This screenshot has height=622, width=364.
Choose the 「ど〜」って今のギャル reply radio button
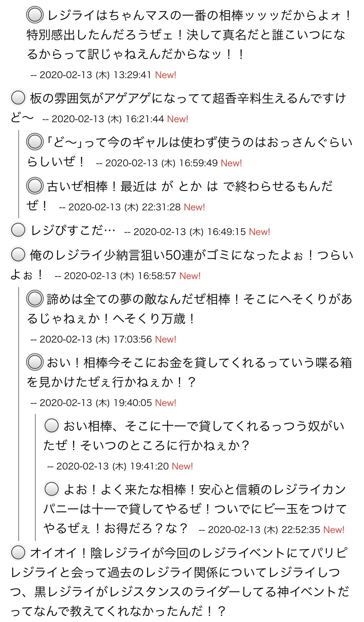coord(34,142)
